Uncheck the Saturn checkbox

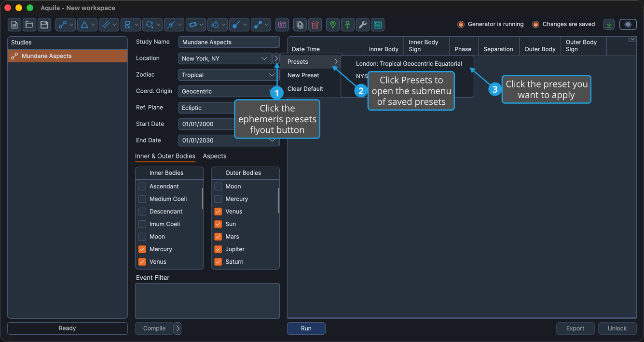pos(218,262)
